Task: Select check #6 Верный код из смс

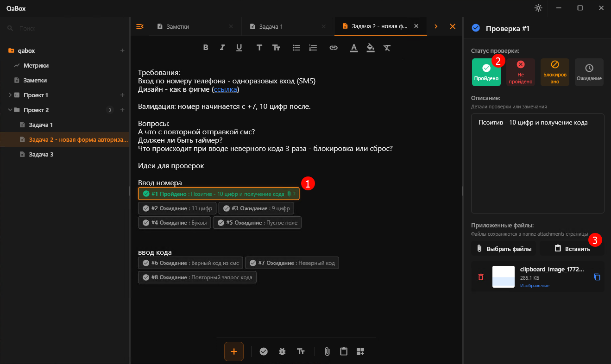Action: pos(190,263)
